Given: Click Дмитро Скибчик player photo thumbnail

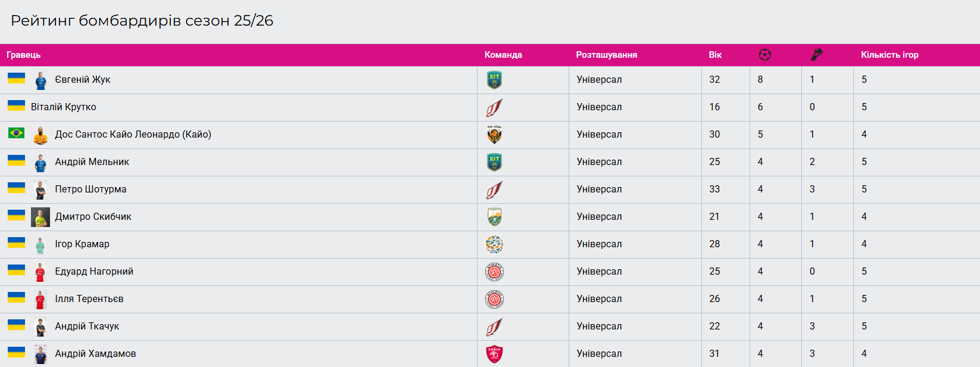Looking at the screenshot, I should pos(40,217).
